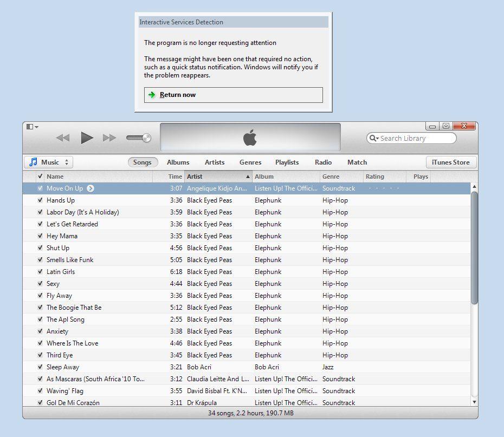504x437 pixels.
Task: Click into the Search Library field
Action: tap(411, 138)
